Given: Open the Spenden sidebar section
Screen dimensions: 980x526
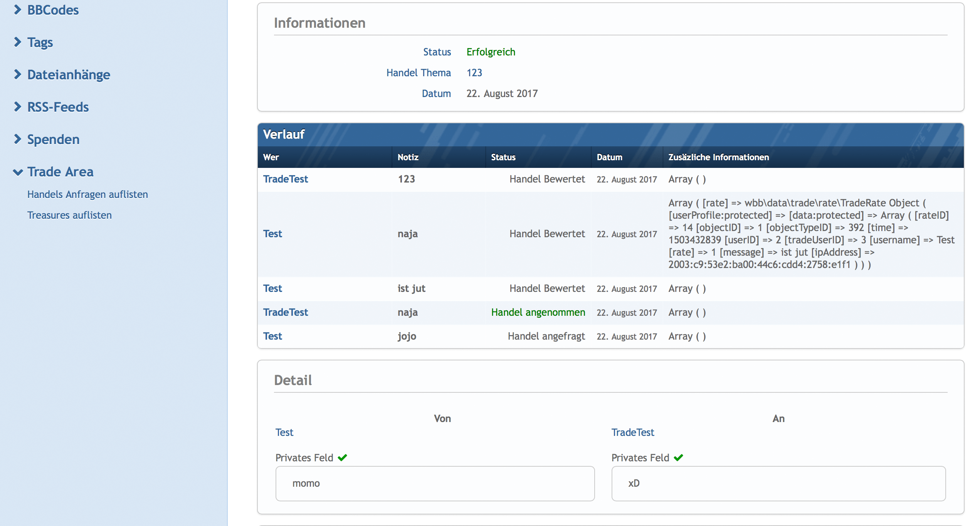Looking at the screenshot, I should [x=53, y=139].
